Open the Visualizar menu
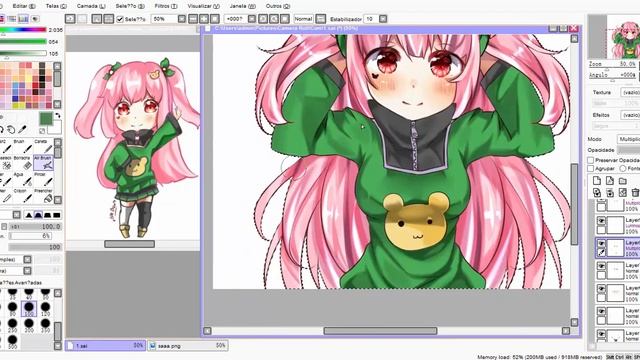 (x=203, y=6)
